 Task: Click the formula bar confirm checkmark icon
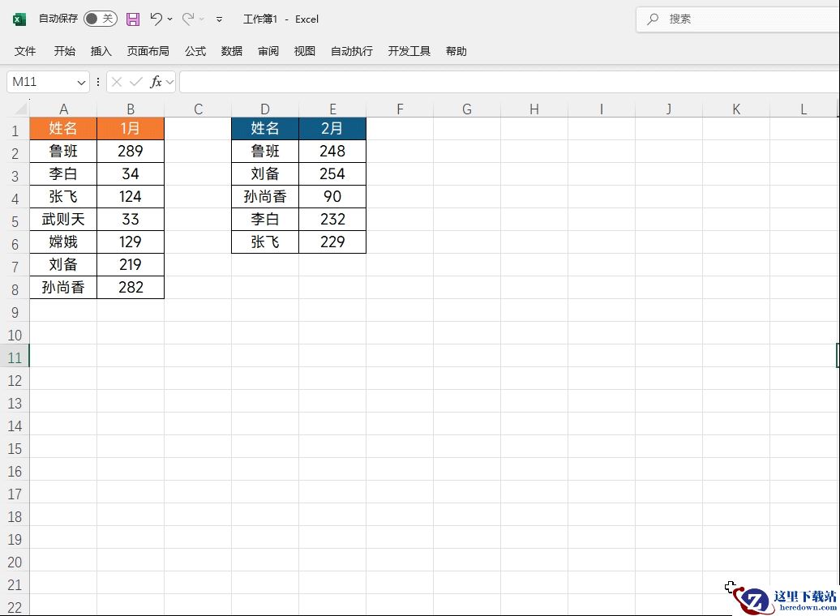[x=136, y=82]
